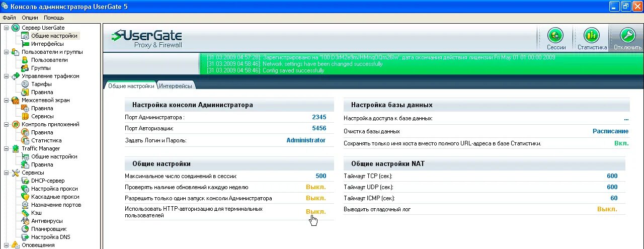Select the Пользователи и группы label

[x=52, y=52]
